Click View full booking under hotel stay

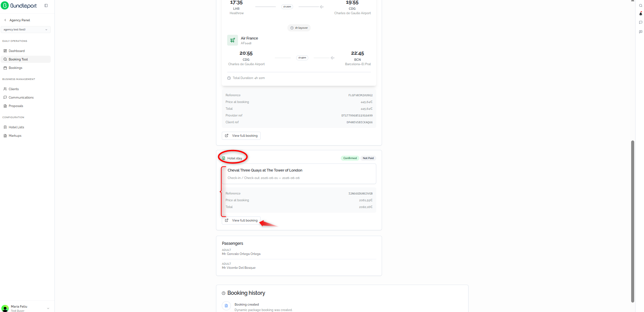(x=241, y=220)
